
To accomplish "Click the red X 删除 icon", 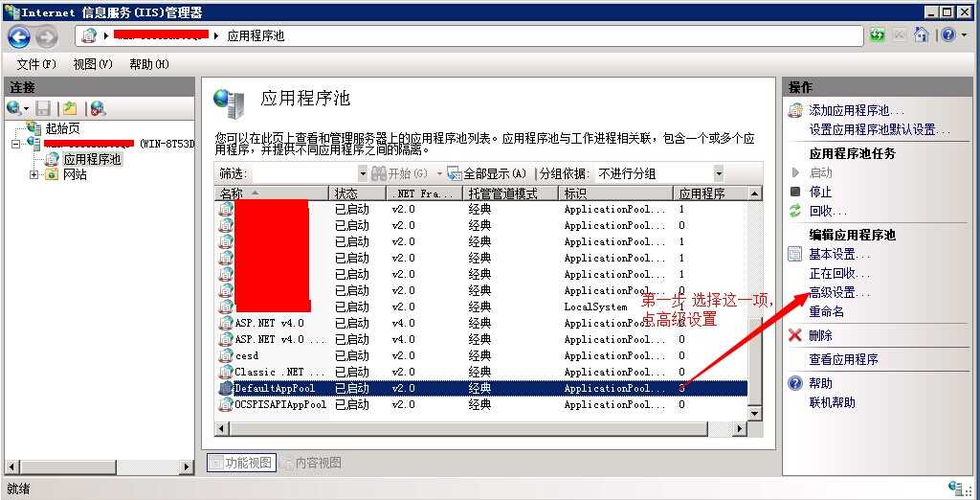I will tap(795, 335).
